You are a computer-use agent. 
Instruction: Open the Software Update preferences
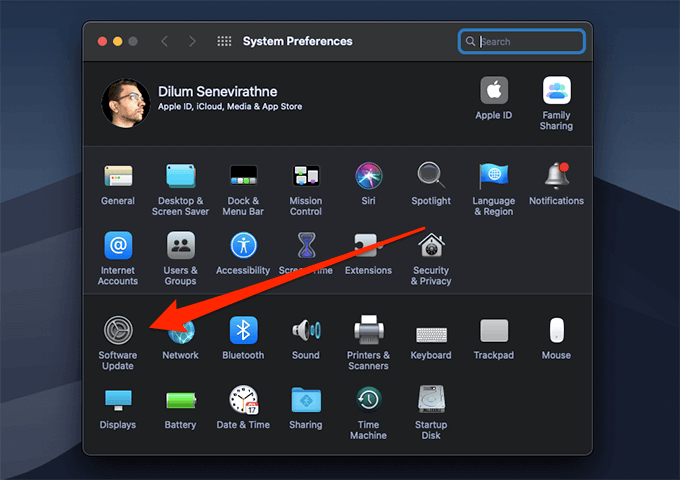118,331
